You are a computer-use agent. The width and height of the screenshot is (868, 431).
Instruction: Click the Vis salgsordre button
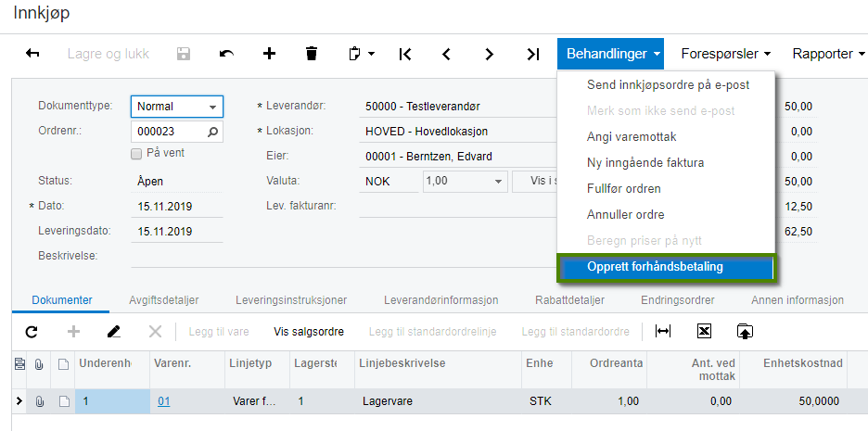tap(309, 331)
